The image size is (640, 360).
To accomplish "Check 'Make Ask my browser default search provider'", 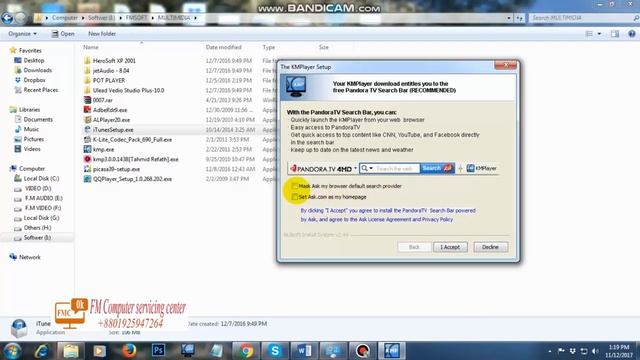I will pyautogui.click(x=294, y=186).
